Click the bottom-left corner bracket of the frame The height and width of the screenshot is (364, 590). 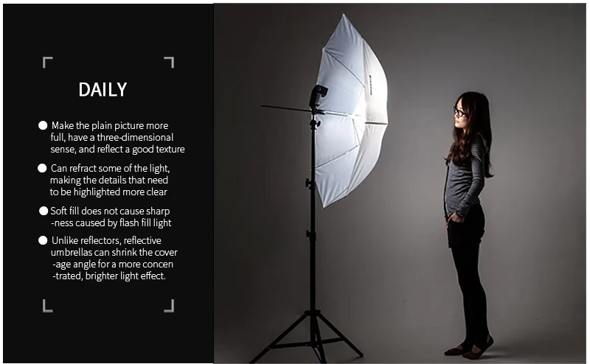click(x=47, y=306)
